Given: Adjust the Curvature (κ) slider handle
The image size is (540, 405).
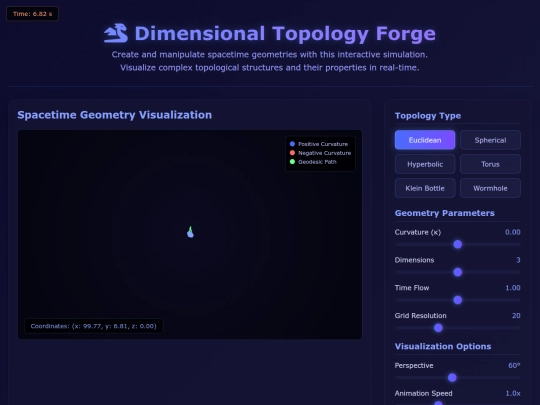Looking at the screenshot, I should pyautogui.click(x=457, y=244).
